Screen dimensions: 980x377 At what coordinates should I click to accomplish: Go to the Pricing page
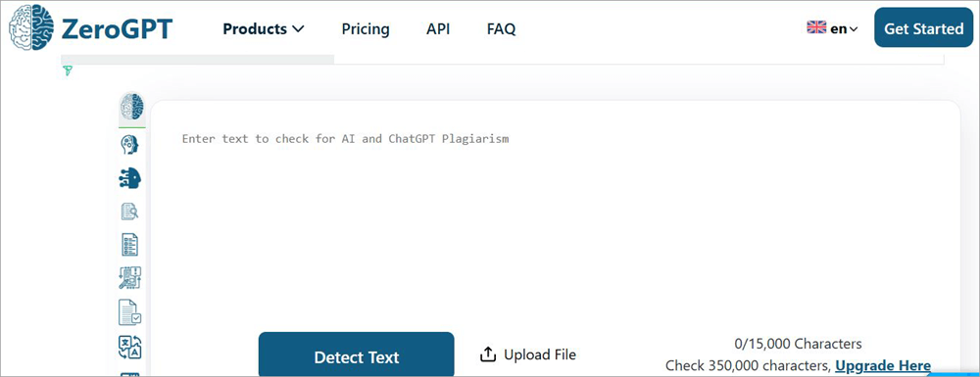(x=366, y=28)
